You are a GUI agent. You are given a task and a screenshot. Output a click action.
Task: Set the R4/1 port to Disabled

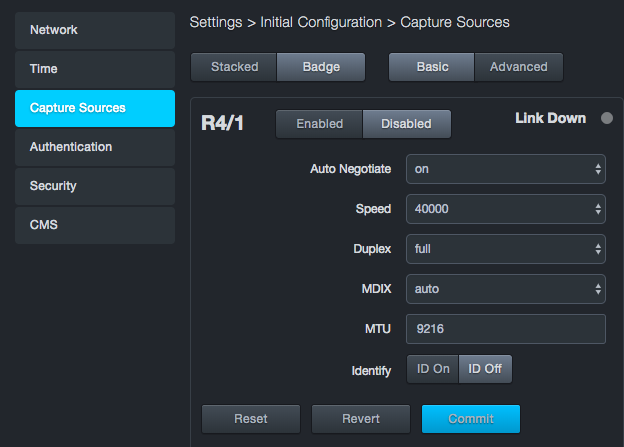[406, 124]
